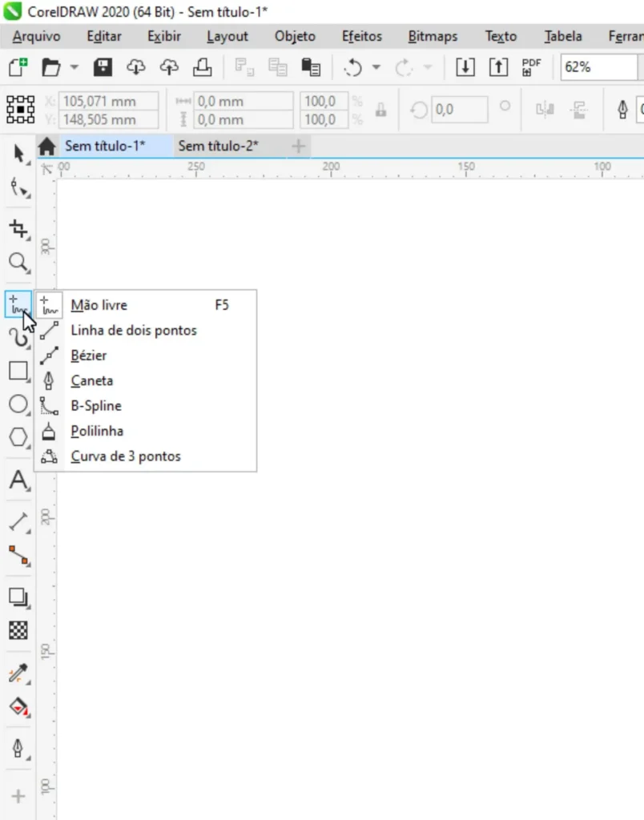Open the Texto menu
Viewport: 644px width, 820px height.
(x=501, y=36)
